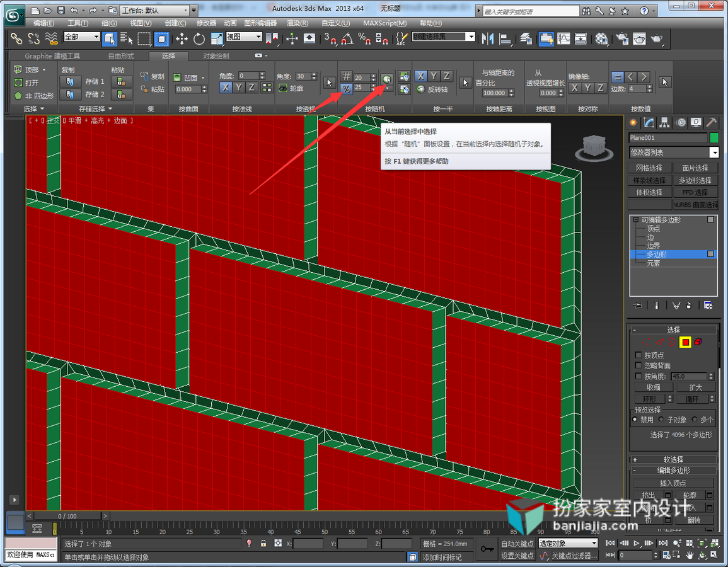Viewport: 728px width, 567px height.
Task: Click the Bind to Space Warp icon
Action: pos(52,38)
